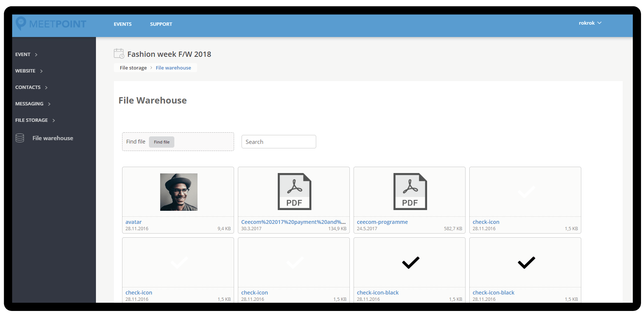
Task: Click the black checkmark of first check-icon-black card
Action: pyautogui.click(x=411, y=263)
